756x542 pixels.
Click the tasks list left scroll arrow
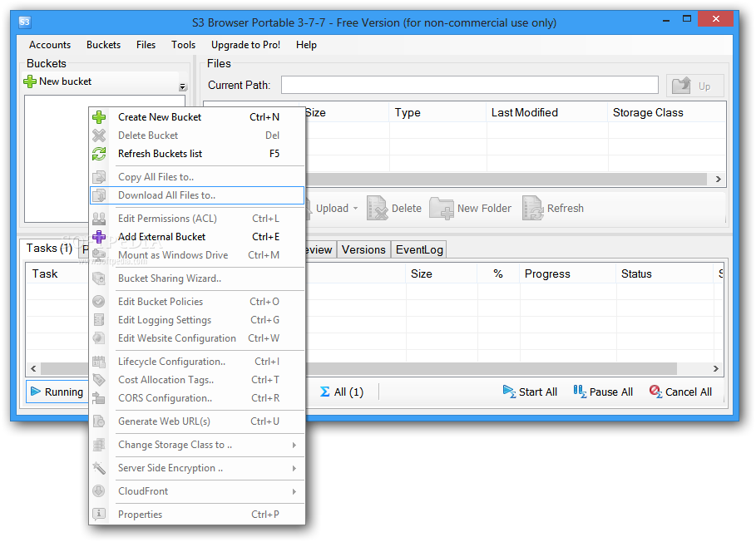point(33,368)
